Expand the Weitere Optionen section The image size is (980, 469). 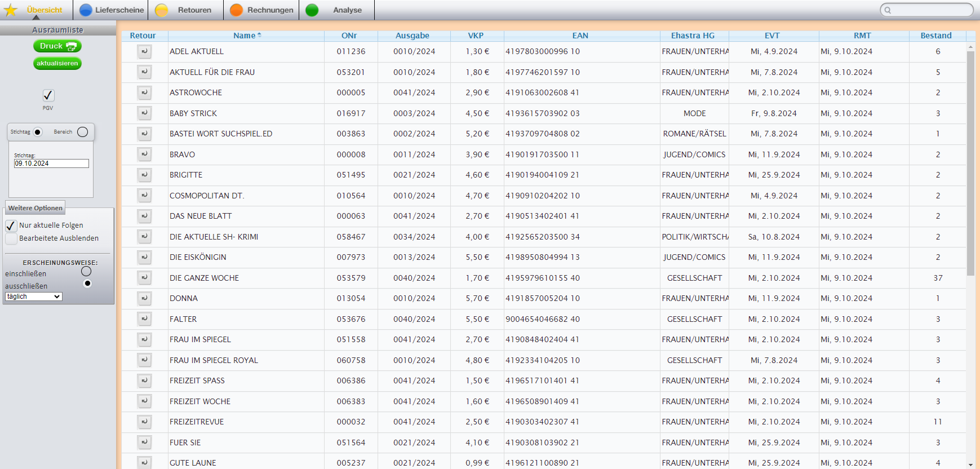(36, 208)
